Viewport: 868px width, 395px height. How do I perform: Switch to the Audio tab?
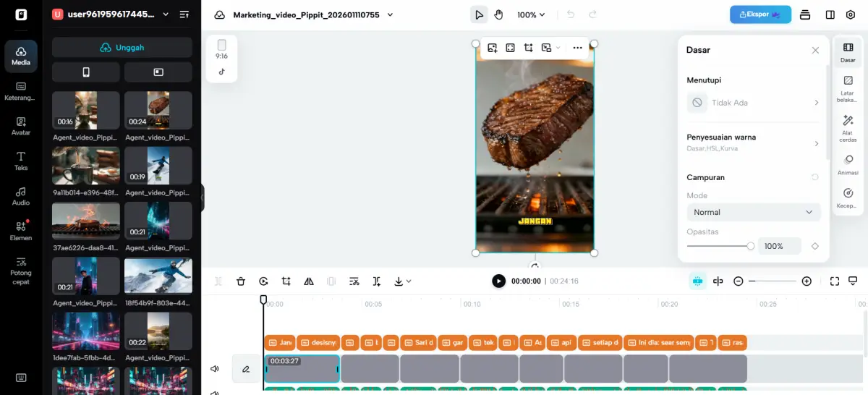pos(21,196)
